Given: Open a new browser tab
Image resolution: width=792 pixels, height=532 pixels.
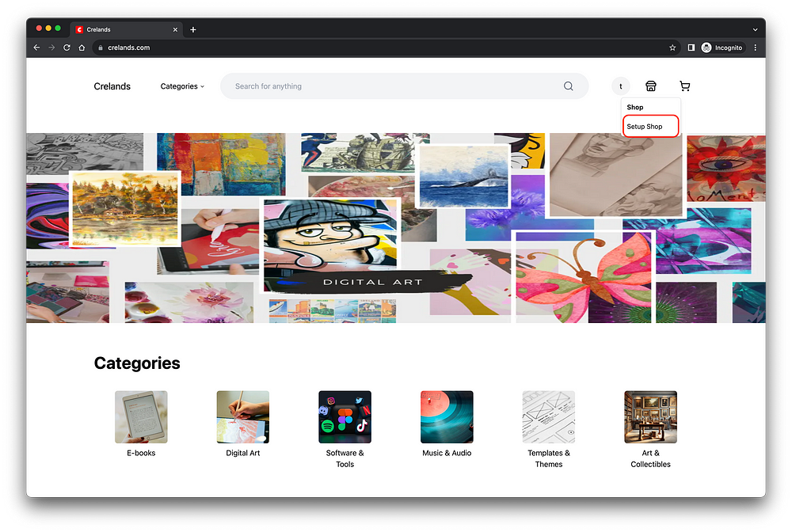Looking at the screenshot, I should coord(193,30).
